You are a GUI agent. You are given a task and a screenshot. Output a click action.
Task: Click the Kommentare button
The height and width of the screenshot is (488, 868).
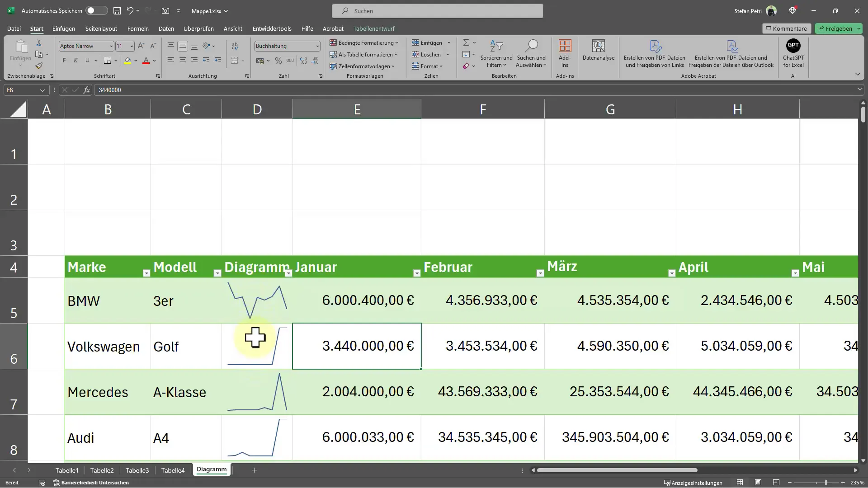click(786, 28)
